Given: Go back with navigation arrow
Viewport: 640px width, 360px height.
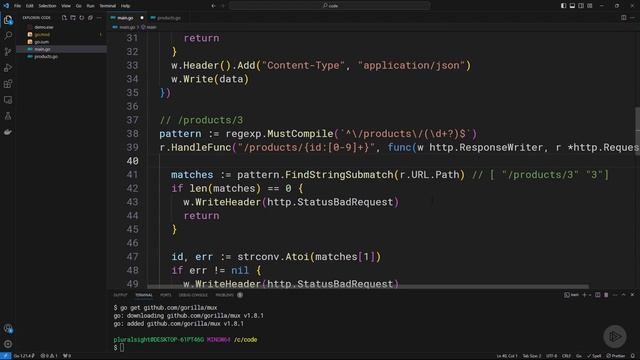Looking at the screenshot, I should pos(213,6).
